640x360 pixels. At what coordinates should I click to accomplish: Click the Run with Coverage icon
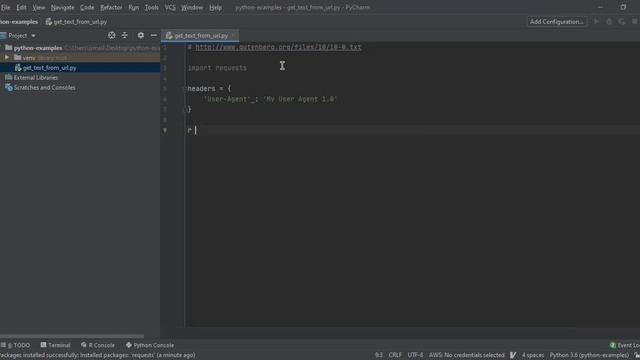(622, 22)
